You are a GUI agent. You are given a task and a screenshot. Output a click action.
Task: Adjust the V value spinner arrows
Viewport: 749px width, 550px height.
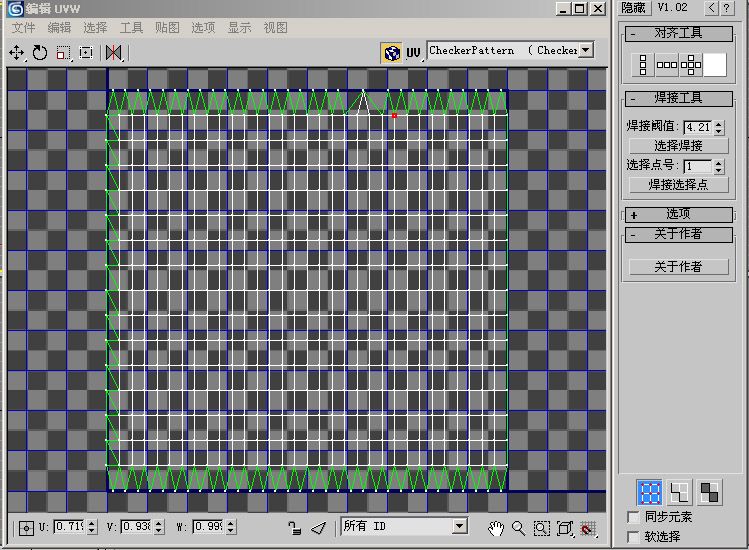pyautogui.click(x=159, y=527)
